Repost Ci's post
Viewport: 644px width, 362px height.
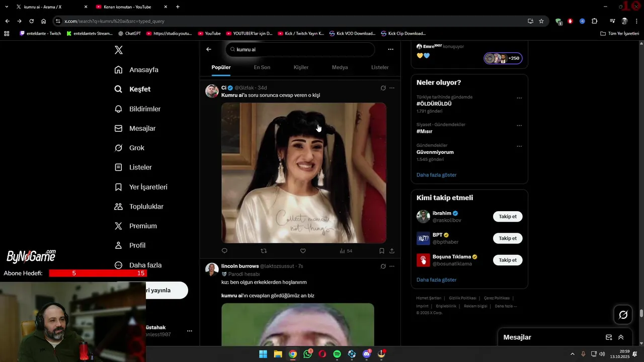[x=264, y=251]
